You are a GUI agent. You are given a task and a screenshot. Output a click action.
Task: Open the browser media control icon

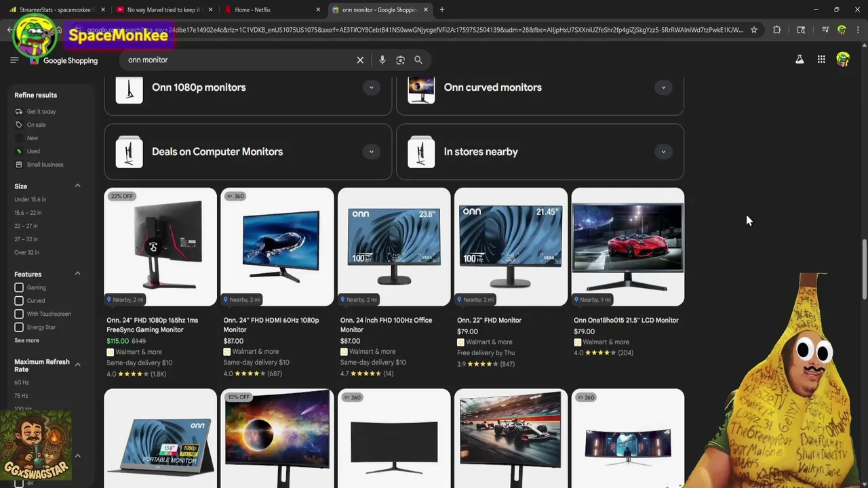(825, 30)
